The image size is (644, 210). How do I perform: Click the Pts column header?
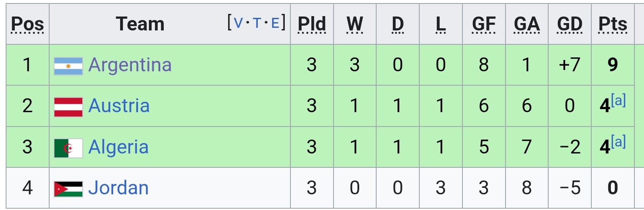coord(613,24)
